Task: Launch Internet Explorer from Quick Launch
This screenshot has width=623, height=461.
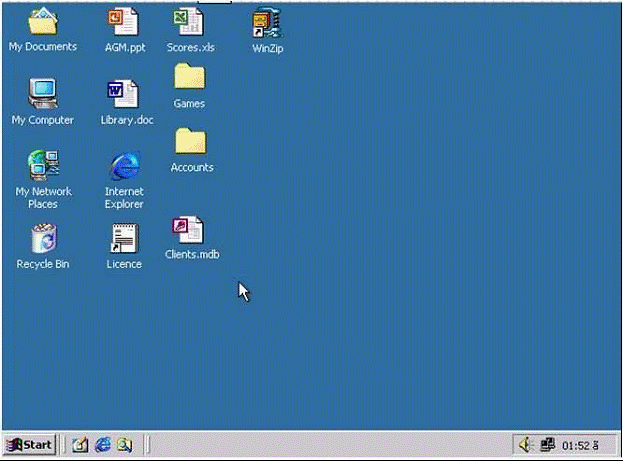Action: click(102, 445)
